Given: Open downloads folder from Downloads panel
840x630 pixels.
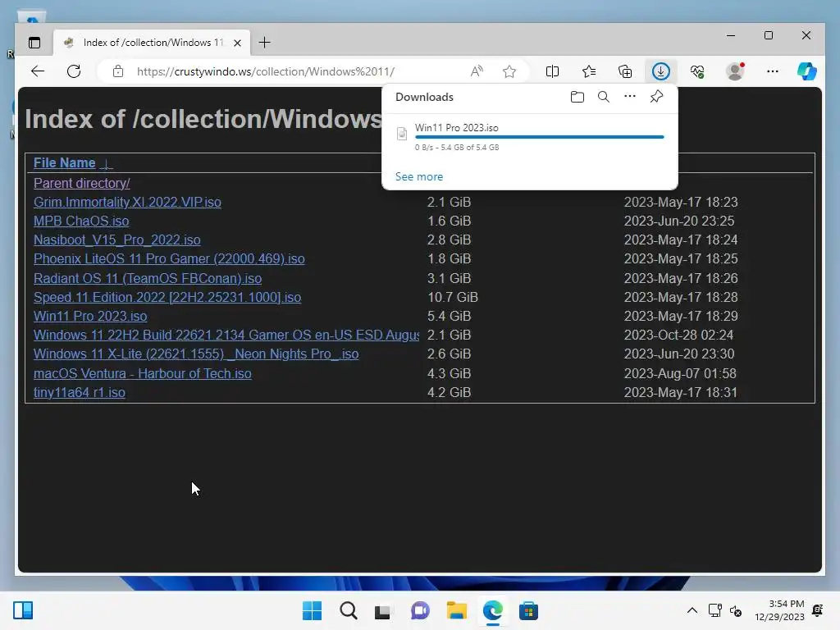Looking at the screenshot, I should tap(577, 97).
